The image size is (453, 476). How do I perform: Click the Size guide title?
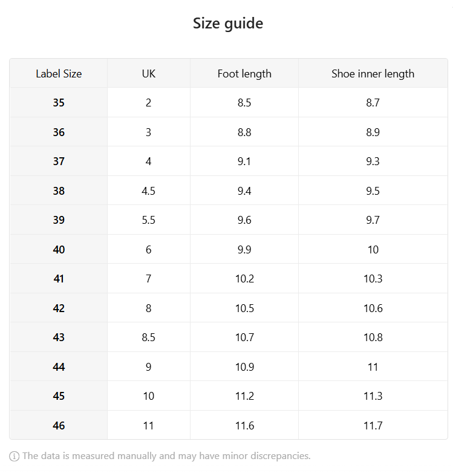pos(228,24)
